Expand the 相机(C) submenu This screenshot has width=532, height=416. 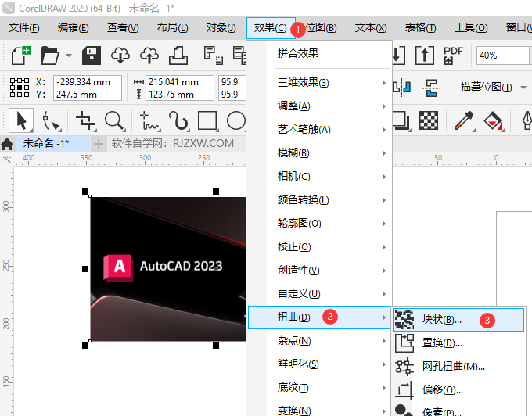click(x=319, y=176)
